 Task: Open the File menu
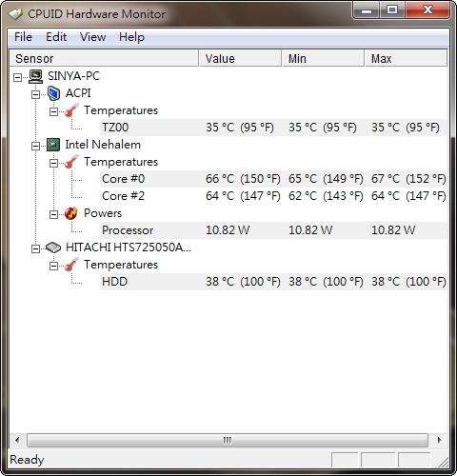coord(23,37)
